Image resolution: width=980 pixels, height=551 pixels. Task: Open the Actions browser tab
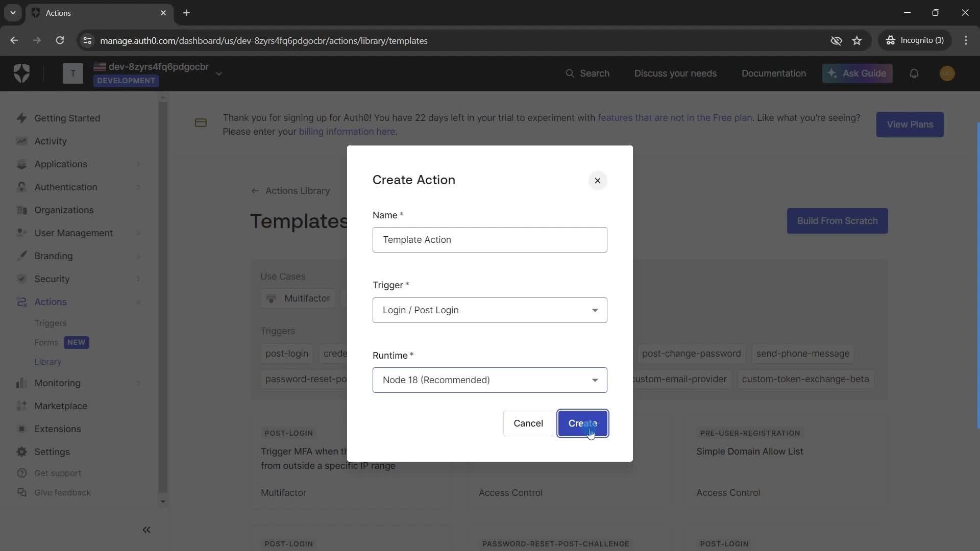tap(100, 13)
